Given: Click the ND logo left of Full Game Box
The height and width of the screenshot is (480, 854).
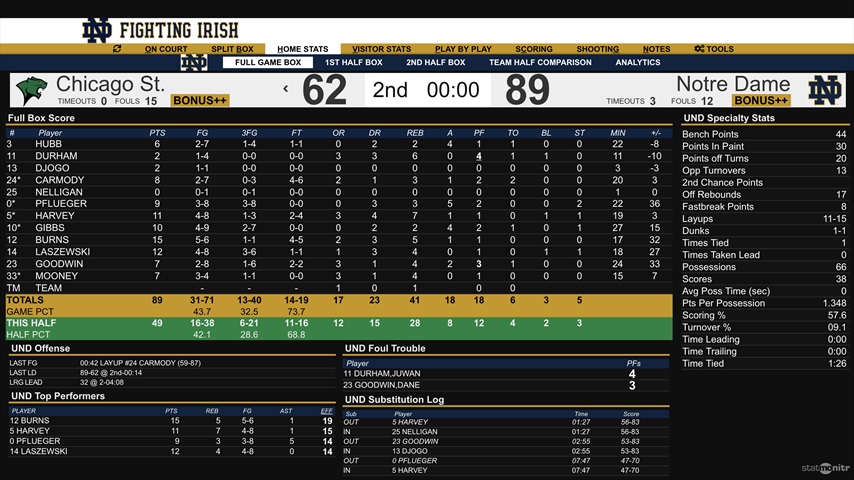Looking at the screenshot, I should pos(194,63).
